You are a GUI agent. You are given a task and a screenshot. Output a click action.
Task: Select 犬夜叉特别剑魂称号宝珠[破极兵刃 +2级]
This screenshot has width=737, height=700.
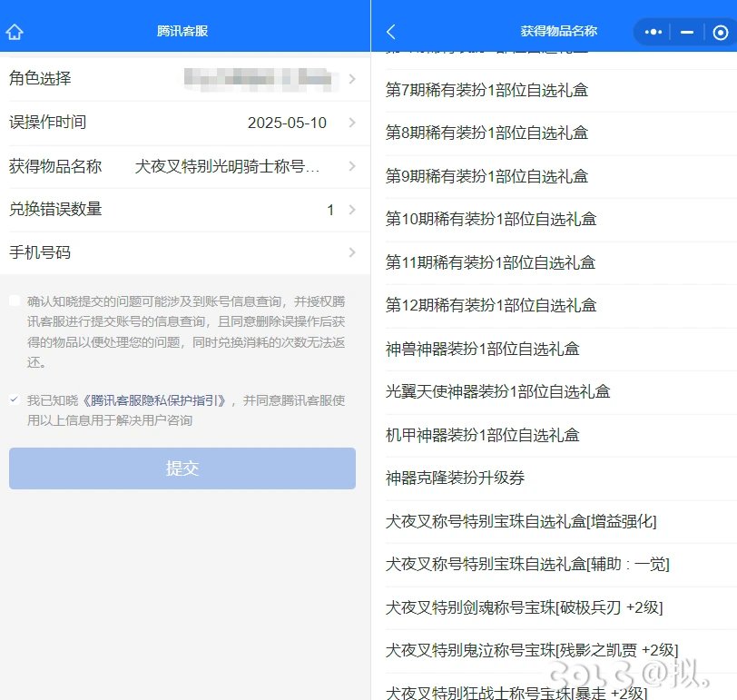tap(524, 608)
